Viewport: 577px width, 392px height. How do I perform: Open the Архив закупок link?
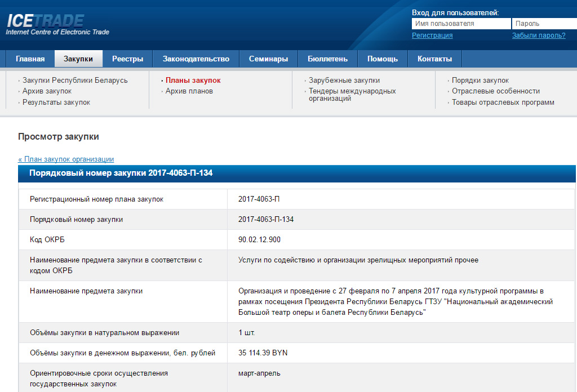[x=47, y=91]
